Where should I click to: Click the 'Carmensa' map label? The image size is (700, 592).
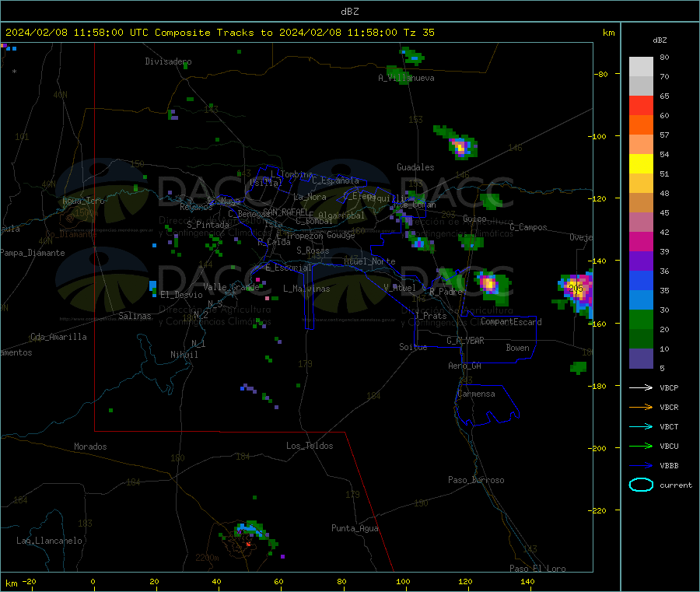coord(476,394)
